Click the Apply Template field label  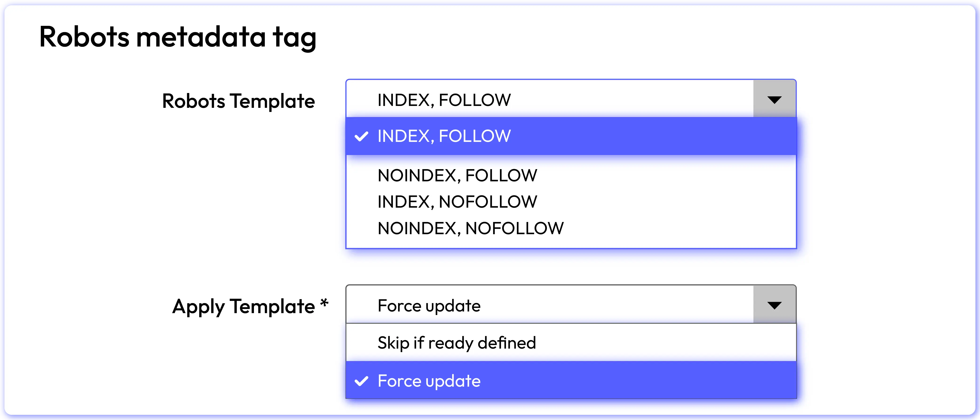coord(244,306)
